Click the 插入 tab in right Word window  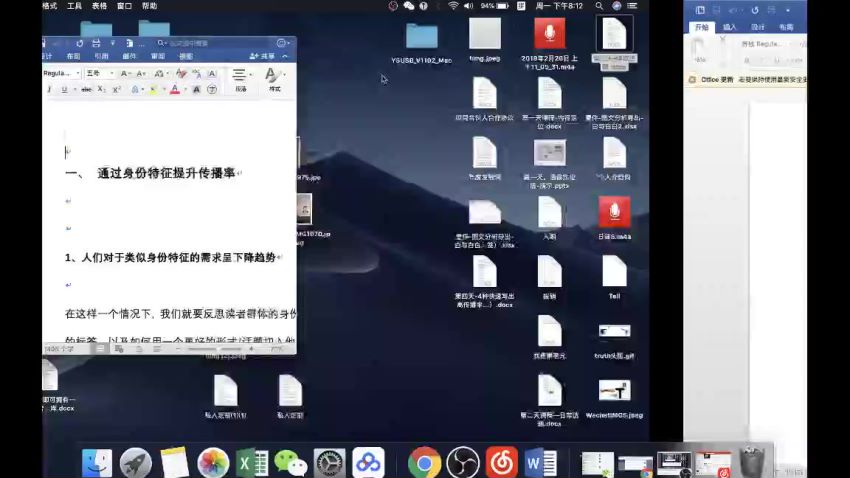pyautogui.click(x=730, y=27)
